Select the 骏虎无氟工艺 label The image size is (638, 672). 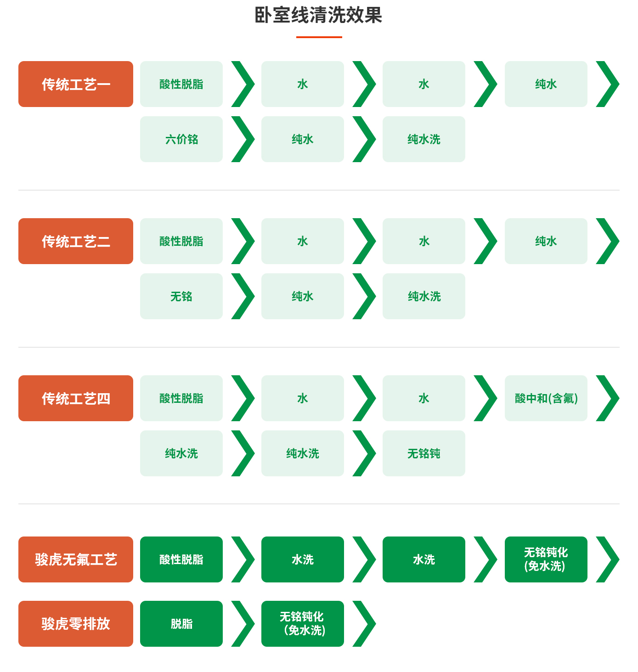point(76,559)
